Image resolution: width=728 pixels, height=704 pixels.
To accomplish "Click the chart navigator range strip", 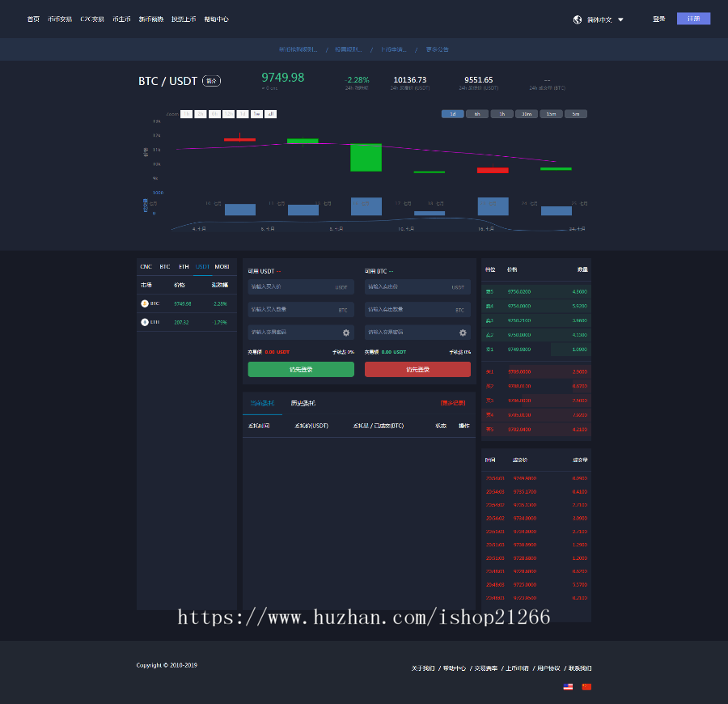I will tap(379, 224).
